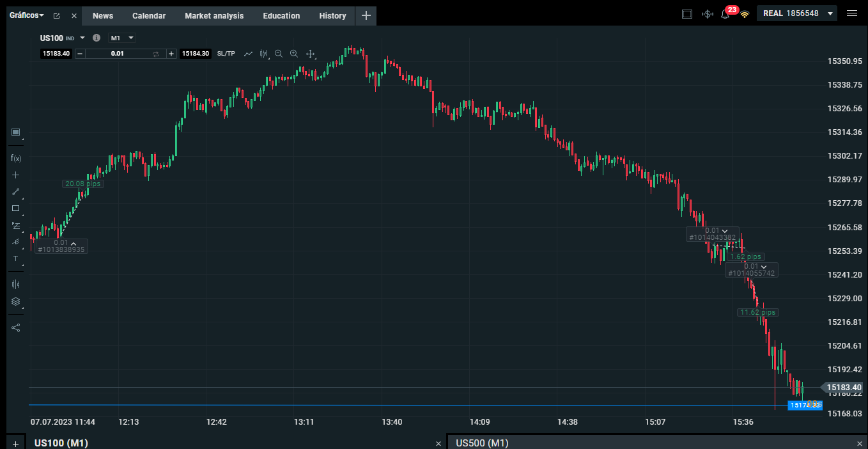
Task: Switch to Market analysis tab
Action: click(x=214, y=16)
